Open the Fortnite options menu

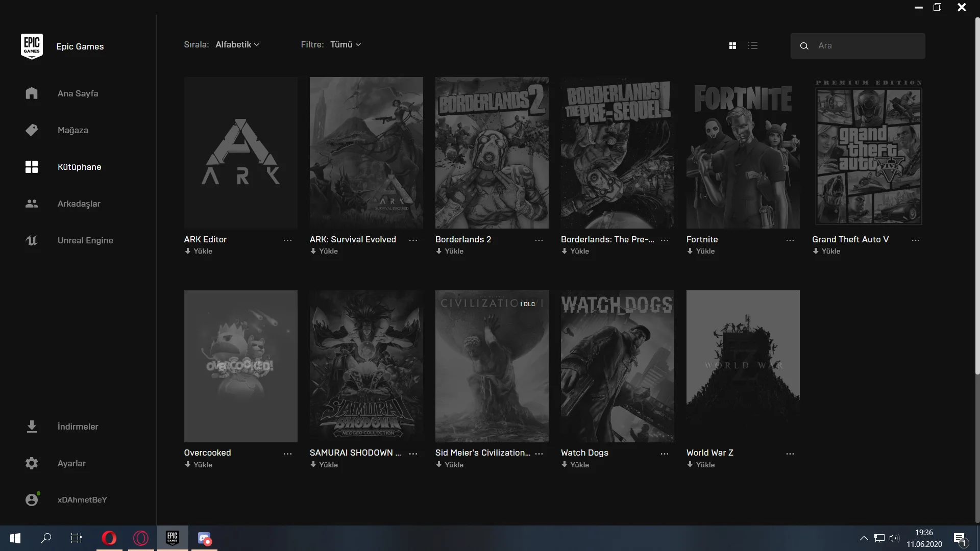(x=790, y=240)
